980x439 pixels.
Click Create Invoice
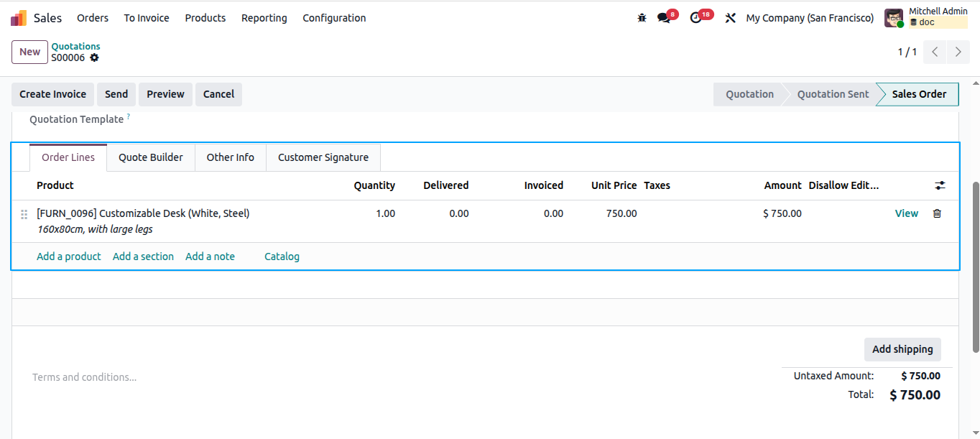pos(52,94)
